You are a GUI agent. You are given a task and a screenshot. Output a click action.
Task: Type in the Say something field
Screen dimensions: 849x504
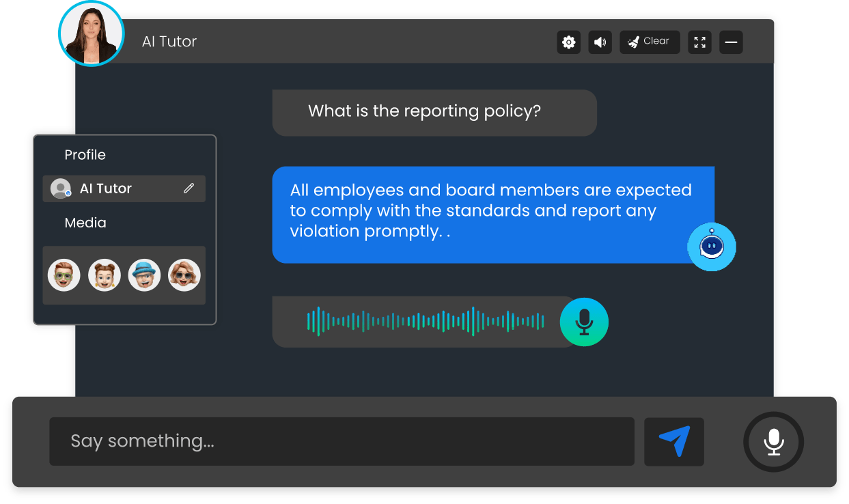click(342, 441)
